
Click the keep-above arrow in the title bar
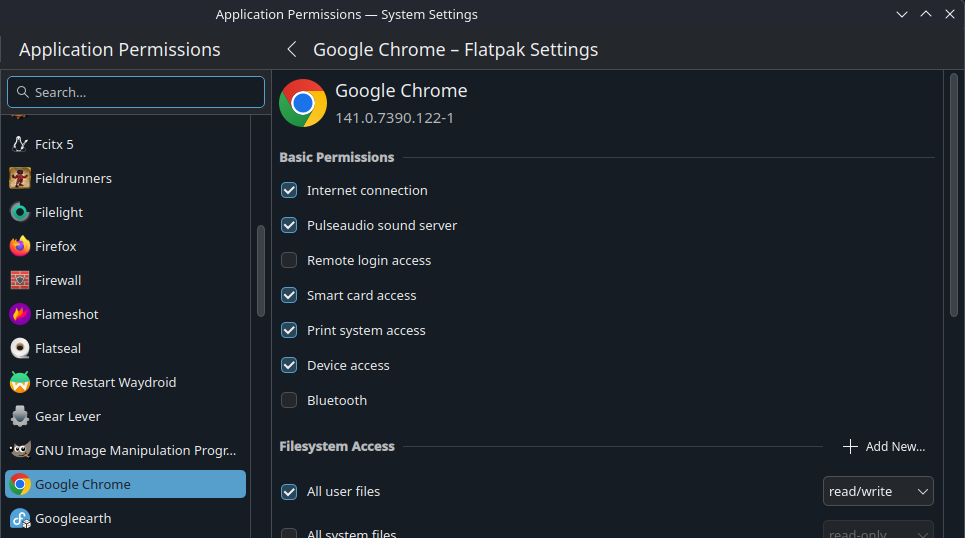tap(925, 14)
